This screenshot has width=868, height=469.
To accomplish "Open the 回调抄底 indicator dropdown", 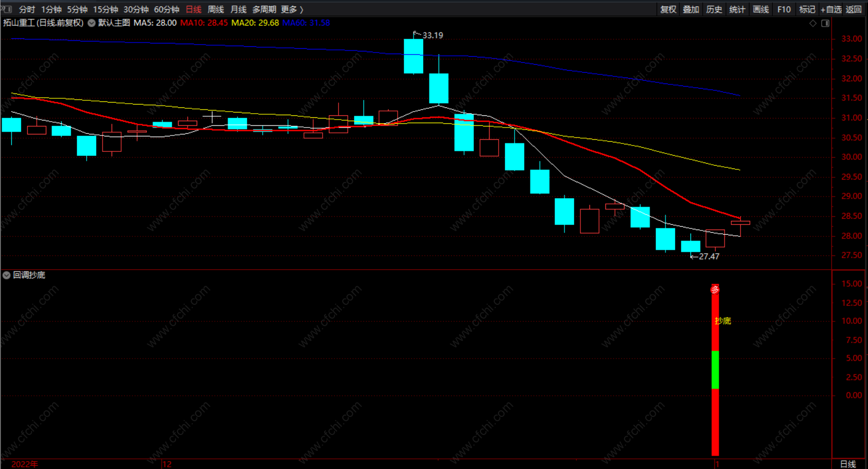I will 6,275.
